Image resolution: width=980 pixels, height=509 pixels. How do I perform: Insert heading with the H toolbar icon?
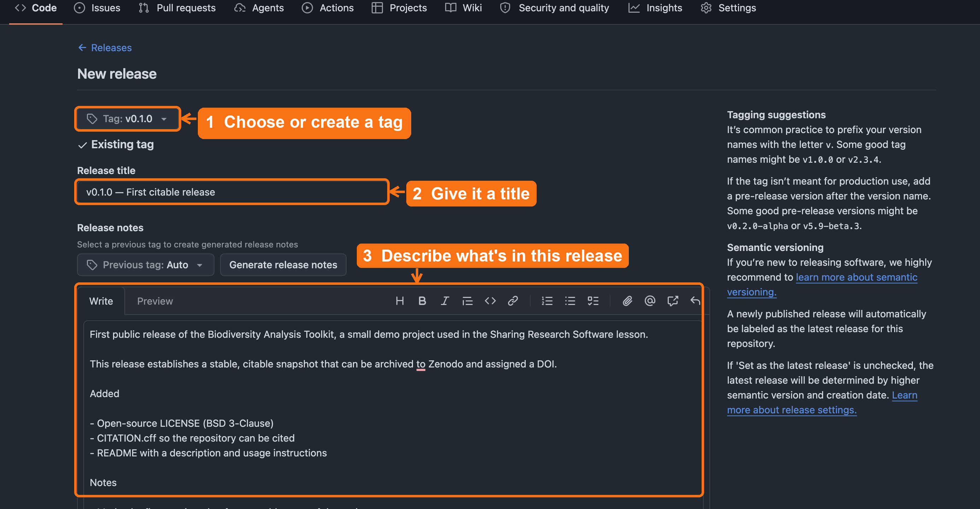point(400,301)
